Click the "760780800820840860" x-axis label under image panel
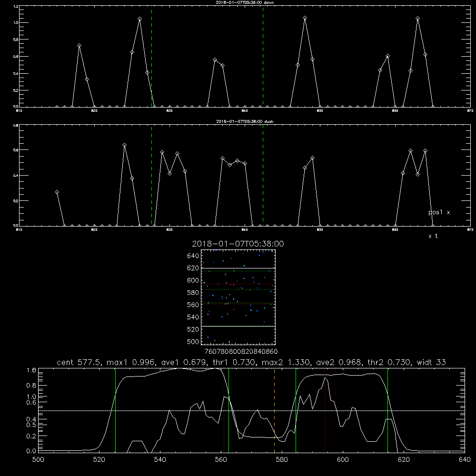The width and height of the screenshot is (476, 476). (x=241, y=351)
